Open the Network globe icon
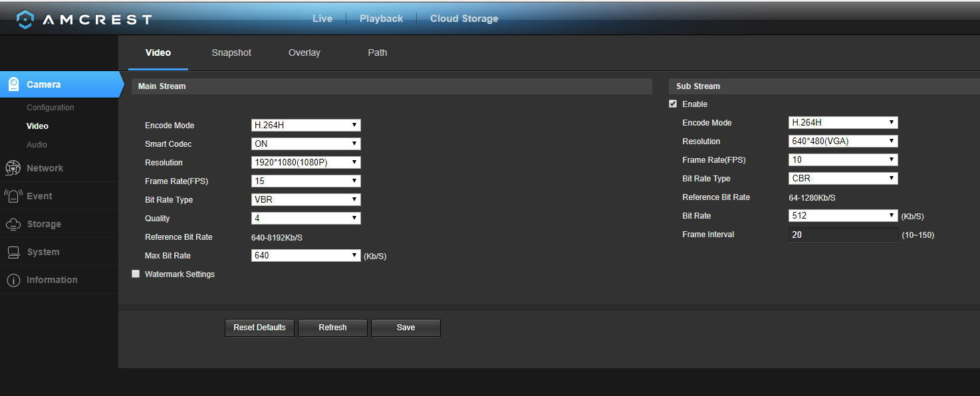 click(x=13, y=168)
